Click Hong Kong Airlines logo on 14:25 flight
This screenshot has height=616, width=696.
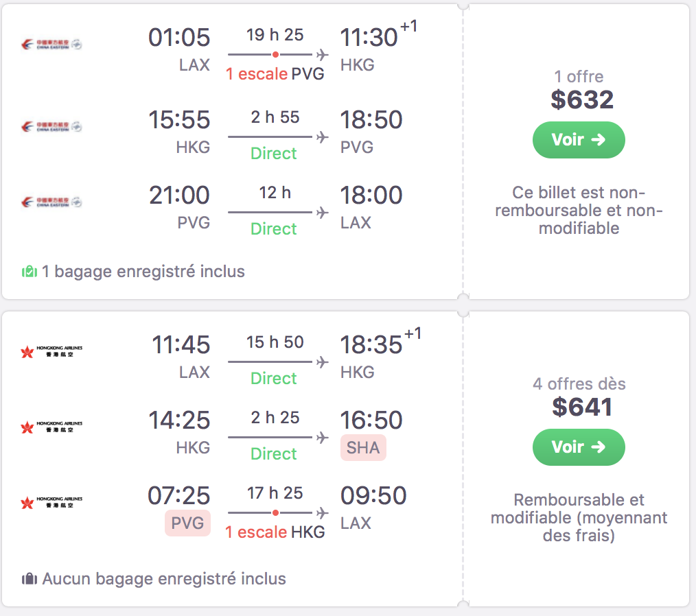point(51,427)
